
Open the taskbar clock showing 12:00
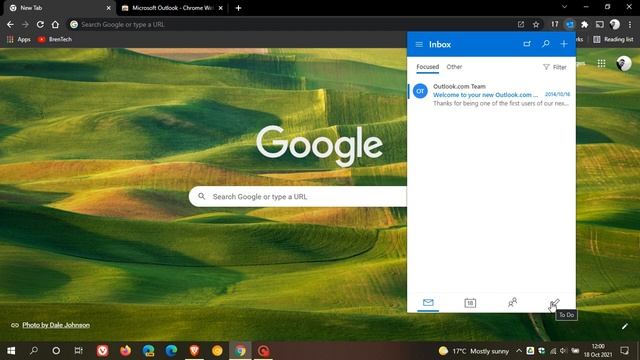[598, 351]
